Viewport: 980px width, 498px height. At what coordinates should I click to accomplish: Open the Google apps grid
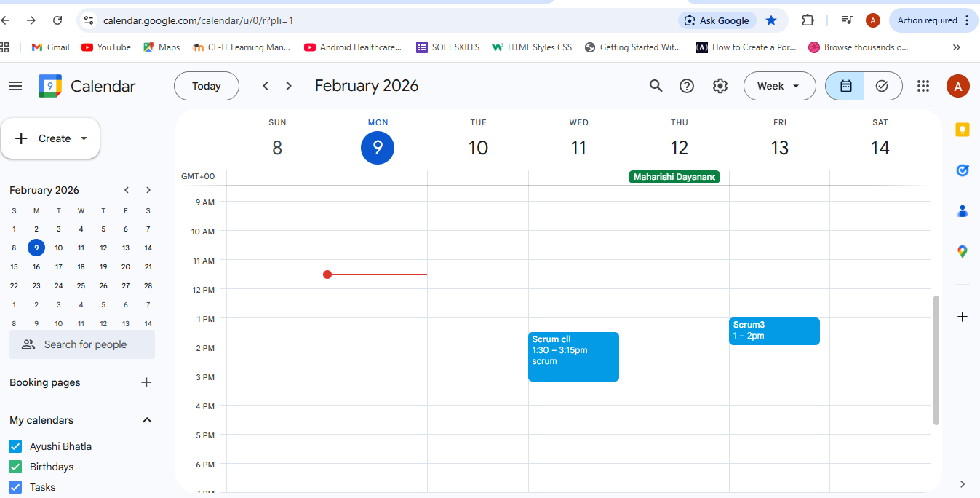tap(923, 86)
